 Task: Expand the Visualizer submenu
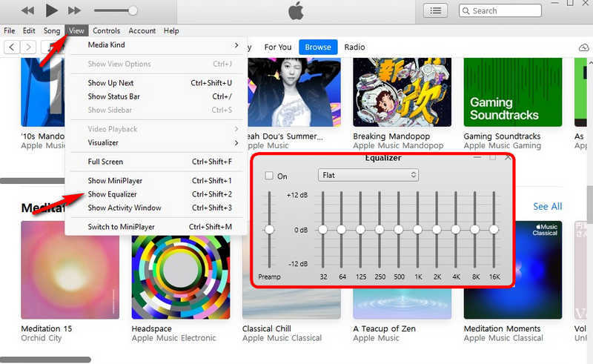(x=156, y=142)
